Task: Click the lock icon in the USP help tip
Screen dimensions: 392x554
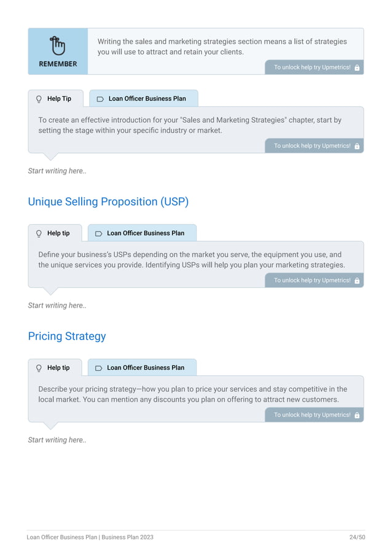Action: (357, 281)
